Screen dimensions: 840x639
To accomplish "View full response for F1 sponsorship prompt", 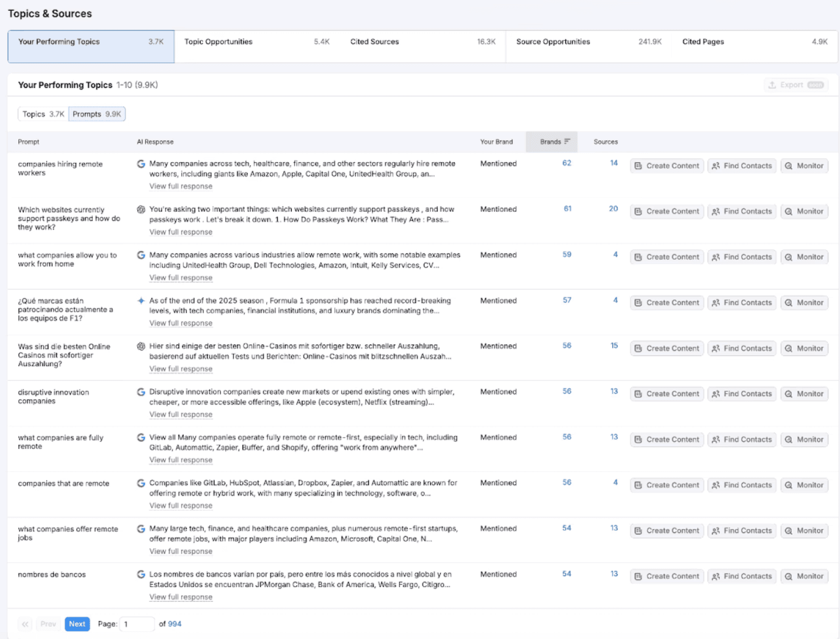I will [181, 323].
